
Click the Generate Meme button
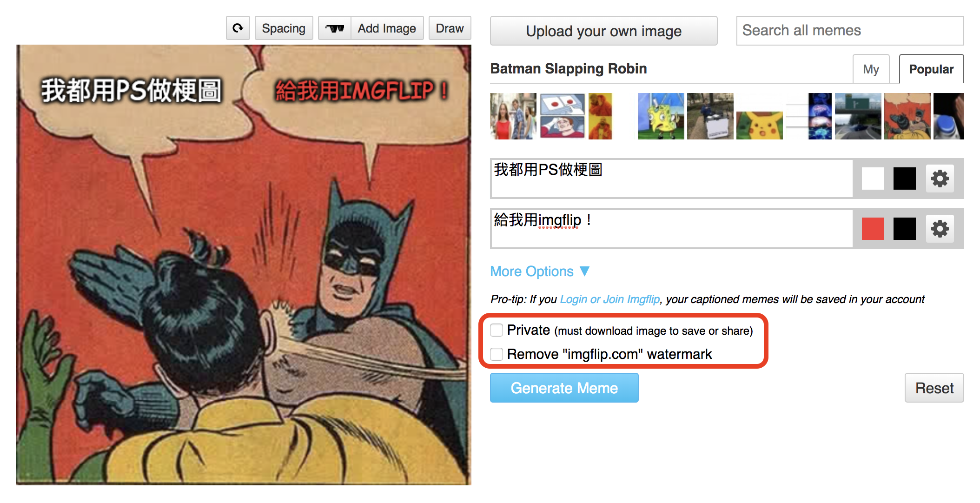pos(564,388)
